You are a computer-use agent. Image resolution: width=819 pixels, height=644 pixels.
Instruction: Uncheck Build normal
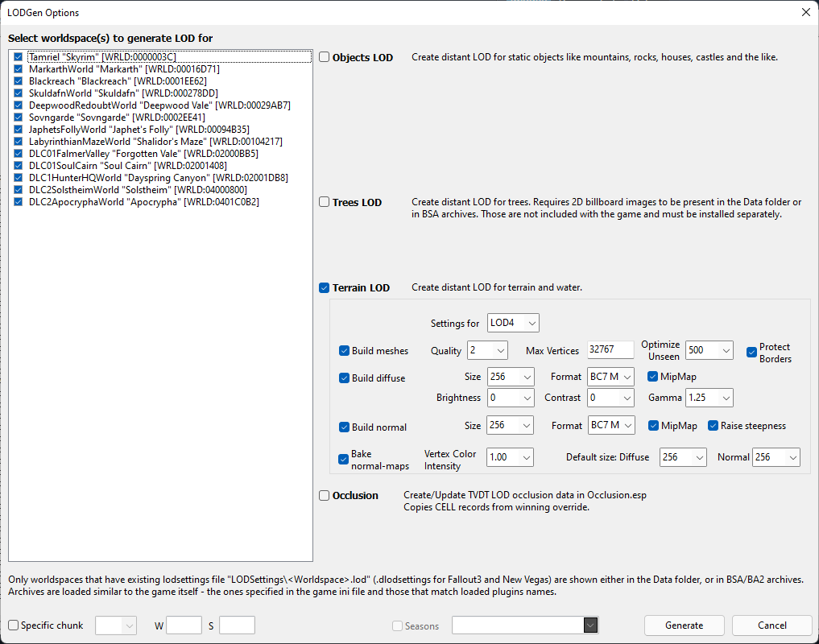coord(344,427)
